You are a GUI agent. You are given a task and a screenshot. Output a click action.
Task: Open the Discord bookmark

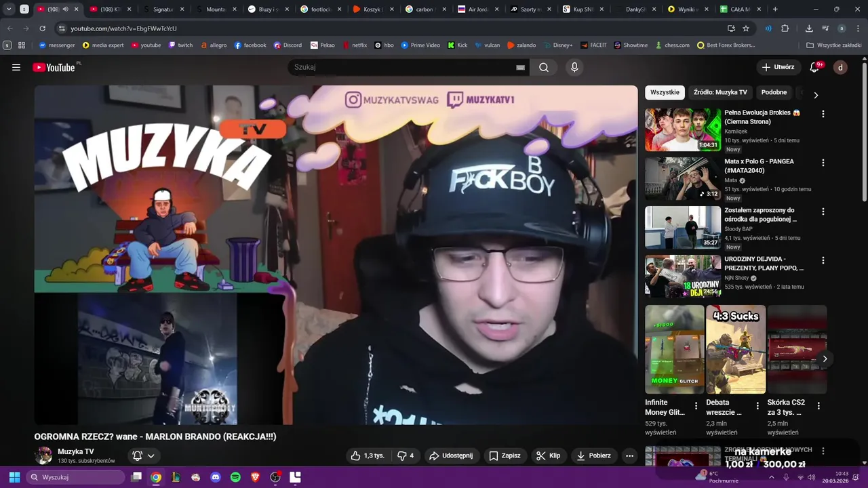tap(288, 45)
